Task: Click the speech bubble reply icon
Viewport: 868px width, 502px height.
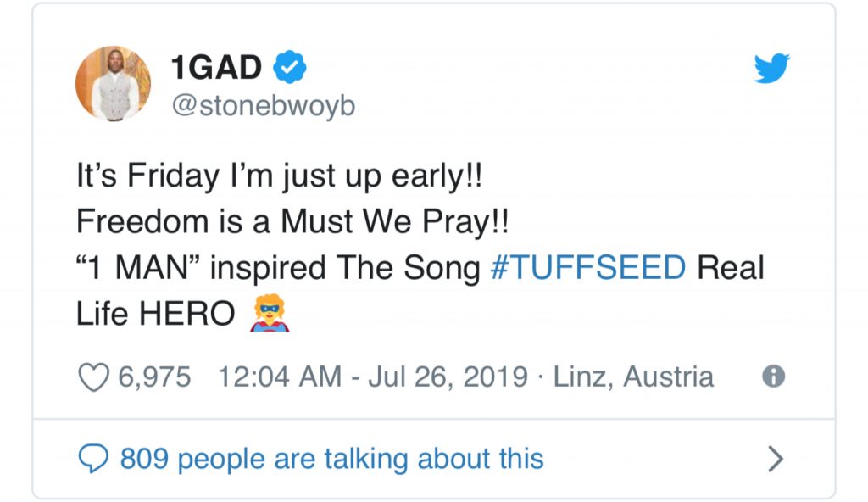Action: (x=93, y=459)
